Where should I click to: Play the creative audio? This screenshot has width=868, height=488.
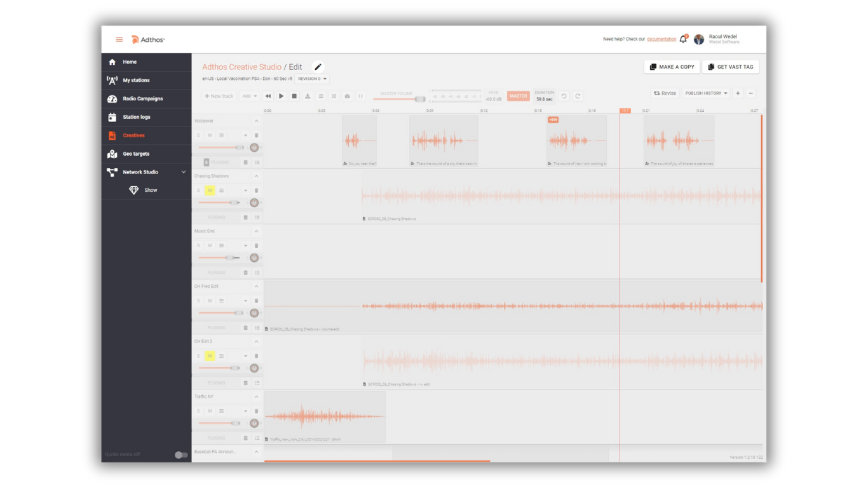point(281,96)
